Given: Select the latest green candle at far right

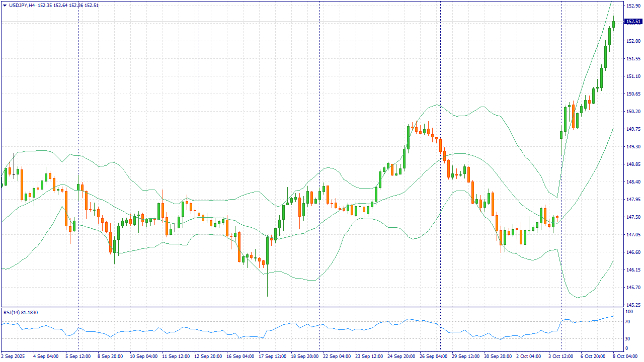Looking at the screenshot, I should [x=613, y=24].
